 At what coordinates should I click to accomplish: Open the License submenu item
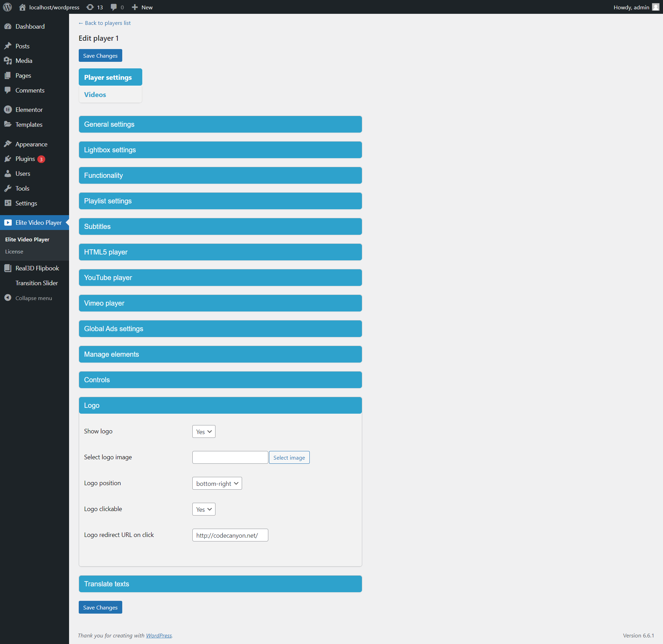[14, 252]
